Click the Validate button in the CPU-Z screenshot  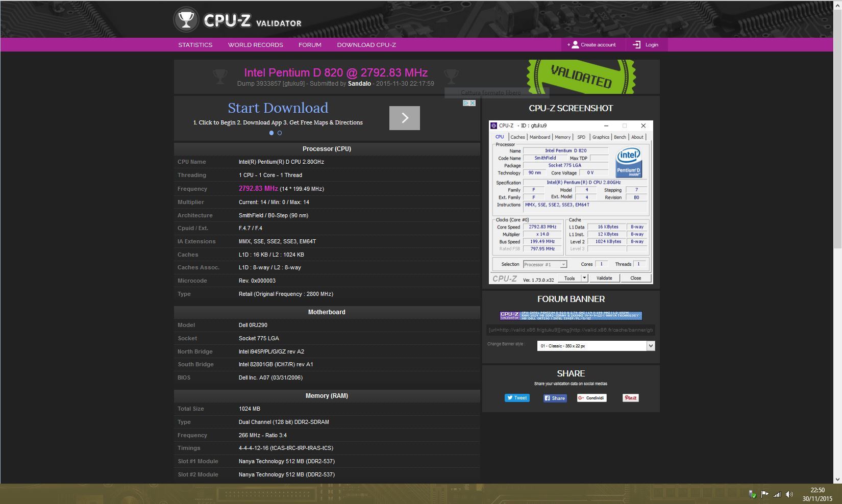point(604,278)
